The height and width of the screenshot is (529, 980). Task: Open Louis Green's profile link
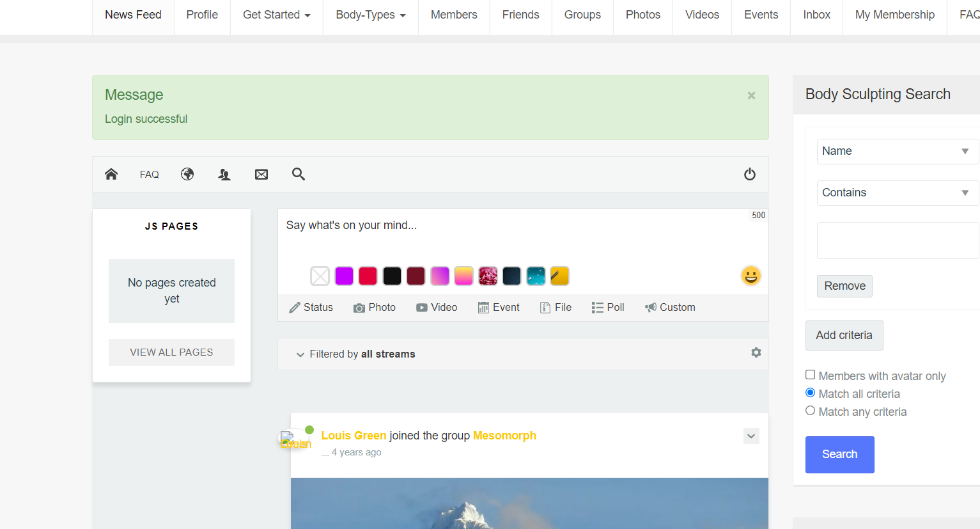[x=354, y=436]
